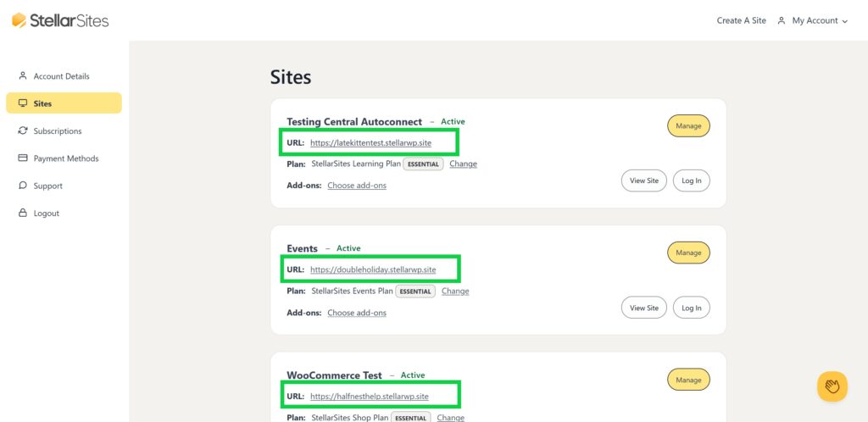868x422 pixels.
Task: Click the Subscriptions refresh icon
Action: tap(23, 130)
